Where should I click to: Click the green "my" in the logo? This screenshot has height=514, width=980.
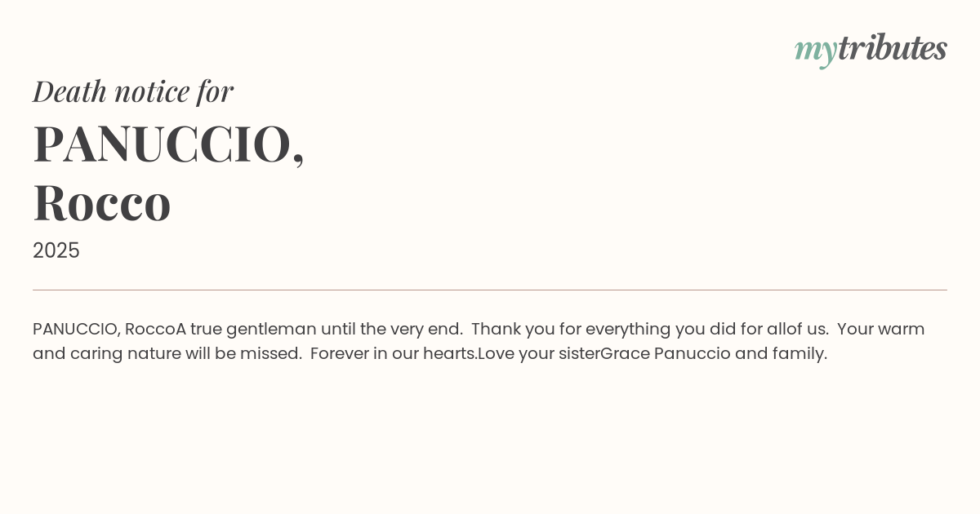pos(815,50)
